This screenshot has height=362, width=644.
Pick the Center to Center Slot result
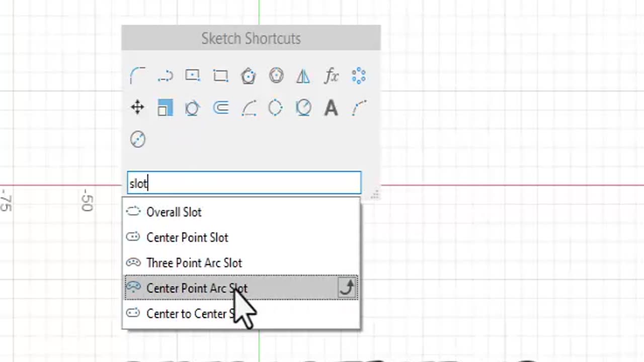click(242, 314)
